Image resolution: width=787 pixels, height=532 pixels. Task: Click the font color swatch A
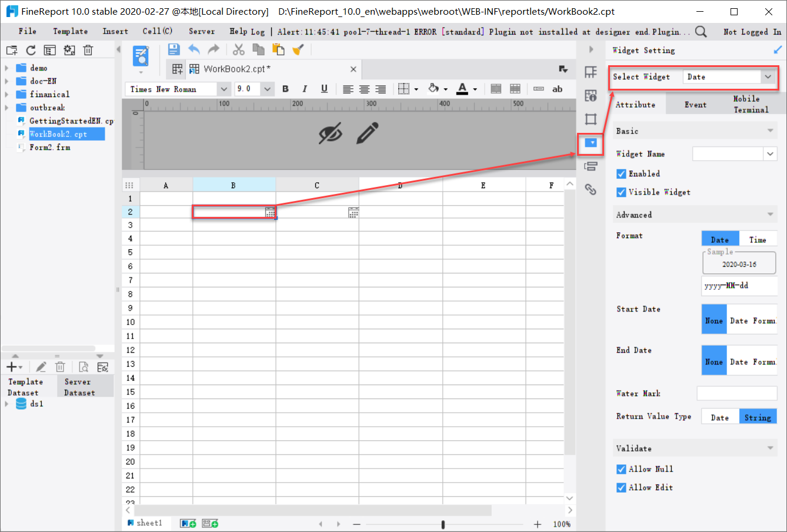click(462, 89)
